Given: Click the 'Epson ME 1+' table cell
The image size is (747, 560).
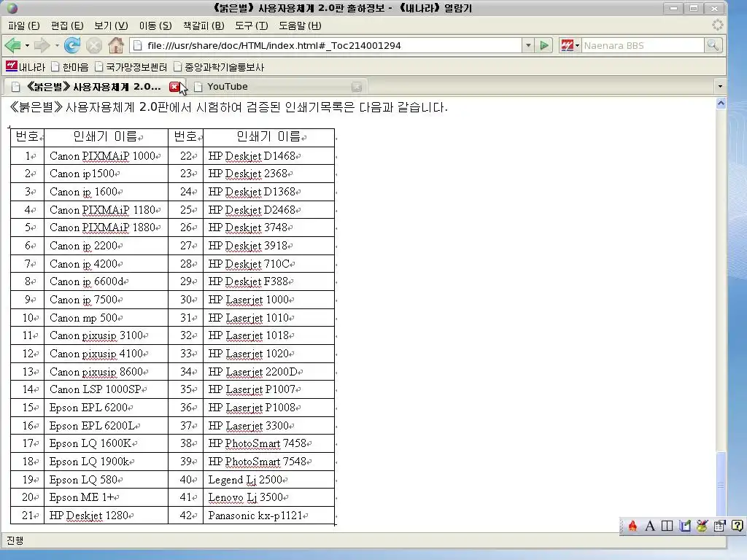Looking at the screenshot, I should click(x=106, y=497).
